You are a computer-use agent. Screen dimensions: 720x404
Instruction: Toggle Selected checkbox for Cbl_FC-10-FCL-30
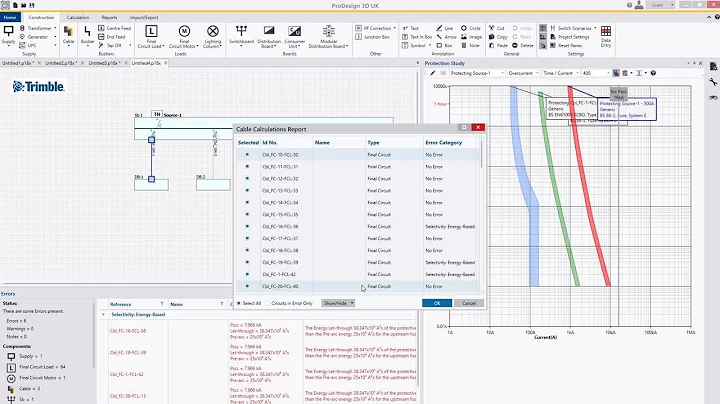point(248,155)
